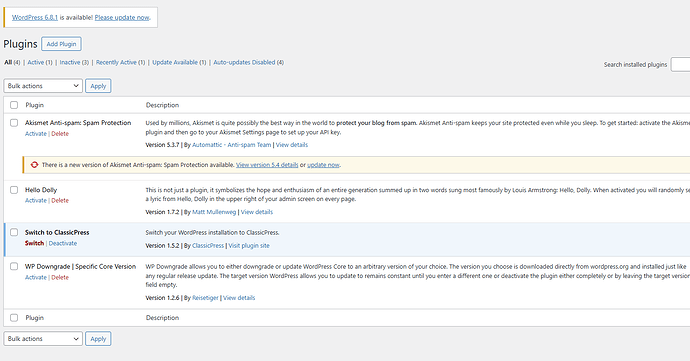Show Update Available plugins filter
This screenshot has width=690, height=361.
tap(175, 63)
